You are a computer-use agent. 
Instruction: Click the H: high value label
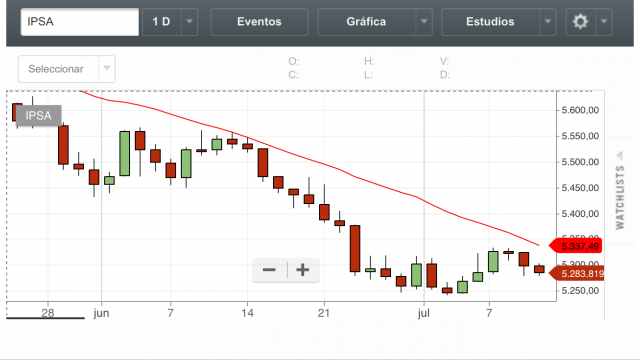pos(369,61)
